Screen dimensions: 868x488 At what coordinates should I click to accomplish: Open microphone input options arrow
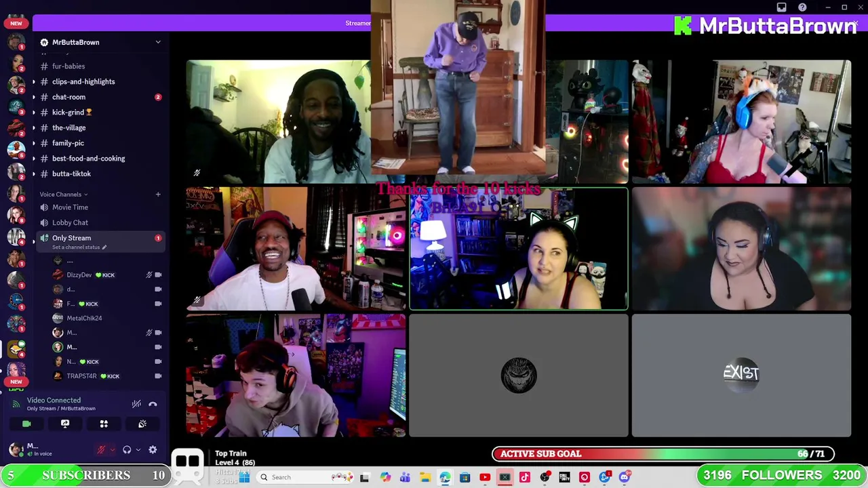(x=112, y=449)
